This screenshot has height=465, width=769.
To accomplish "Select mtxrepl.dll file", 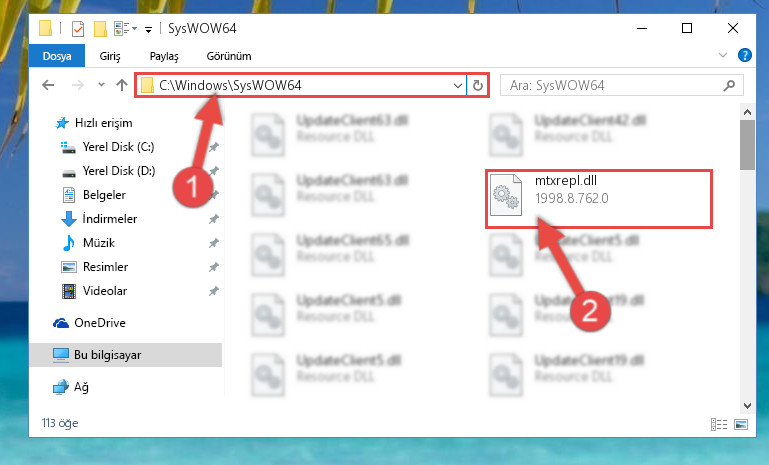I will pos(598,199).
